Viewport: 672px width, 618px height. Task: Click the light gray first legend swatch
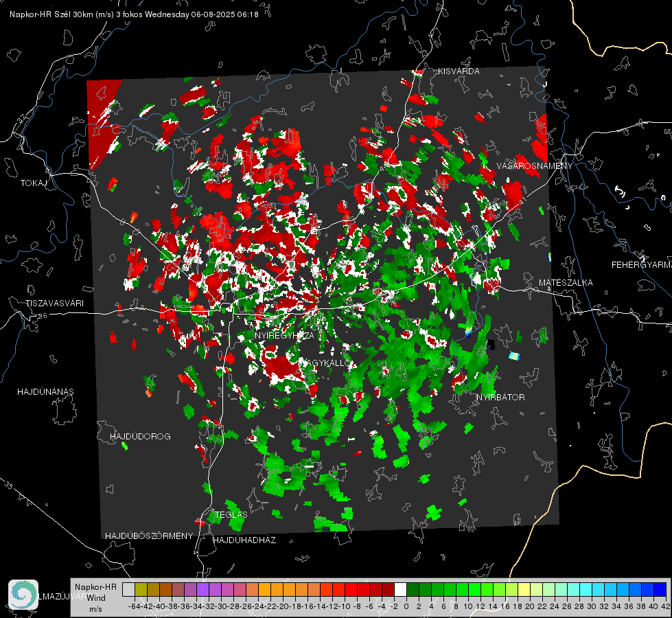point(128,589)
